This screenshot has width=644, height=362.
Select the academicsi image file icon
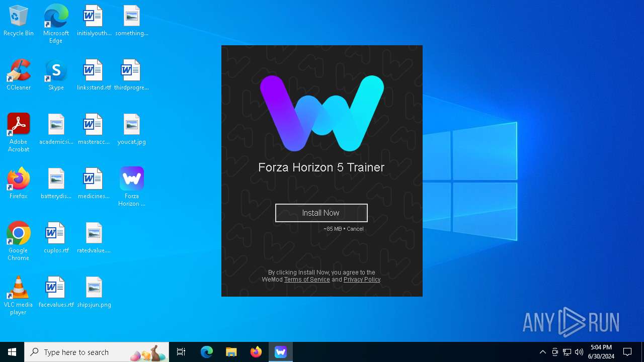(56, 130)
